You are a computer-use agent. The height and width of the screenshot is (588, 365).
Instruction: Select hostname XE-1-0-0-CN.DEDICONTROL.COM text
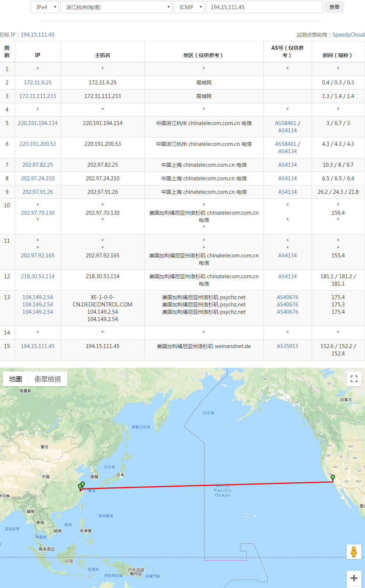pyautogui.click(x=103, y=301)
